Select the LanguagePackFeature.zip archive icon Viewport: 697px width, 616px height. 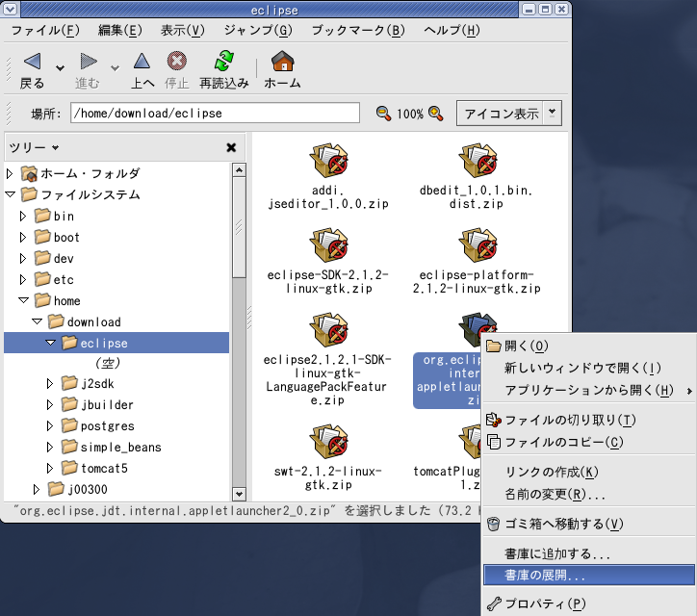coord(328,330)
